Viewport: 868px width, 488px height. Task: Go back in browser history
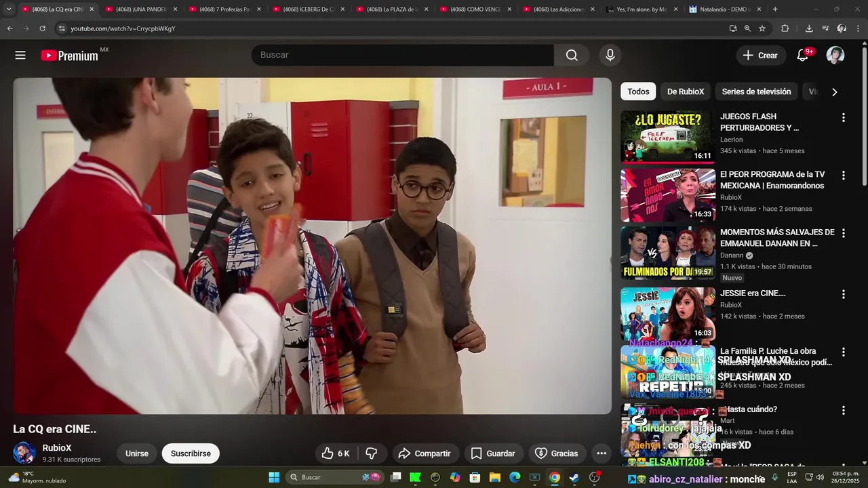9,28
